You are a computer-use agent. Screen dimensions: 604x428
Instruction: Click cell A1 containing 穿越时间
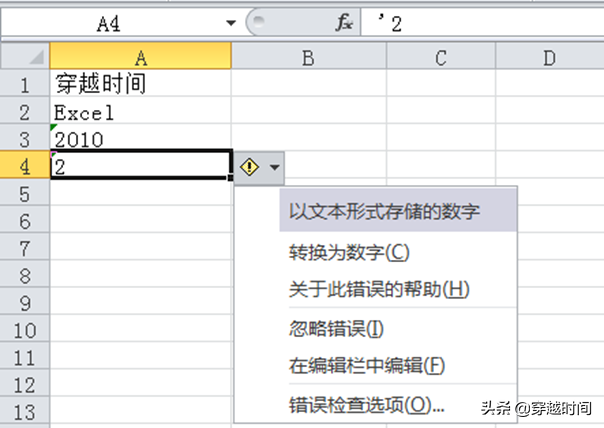tap(141, 84)
